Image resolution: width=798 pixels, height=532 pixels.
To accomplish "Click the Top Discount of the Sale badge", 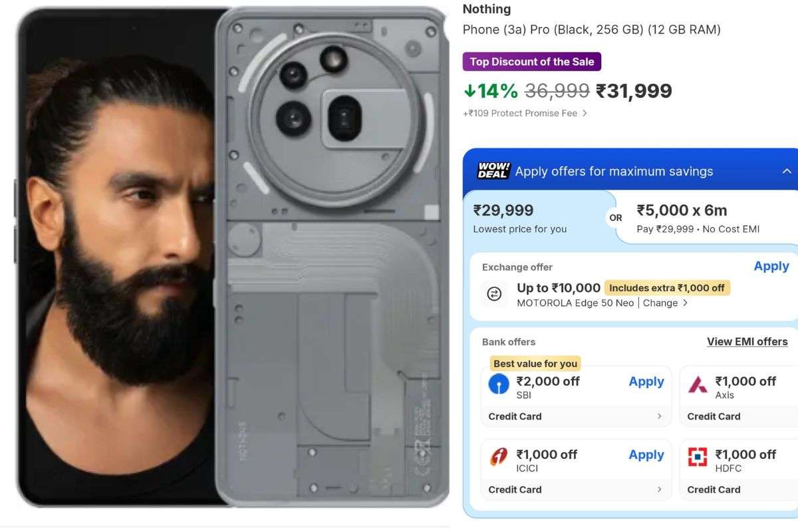I will point(532,61).
